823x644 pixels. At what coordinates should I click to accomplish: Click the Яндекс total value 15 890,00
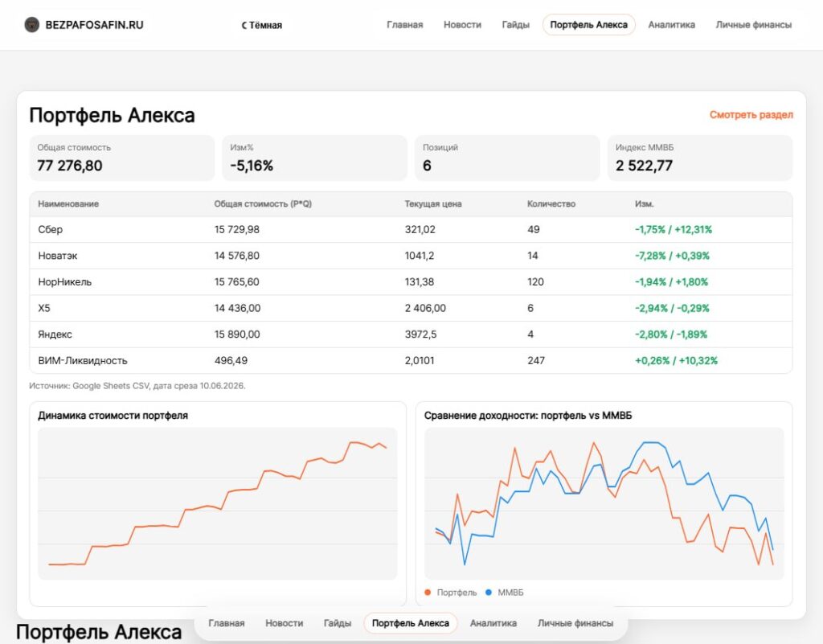[x=237, y=334]
